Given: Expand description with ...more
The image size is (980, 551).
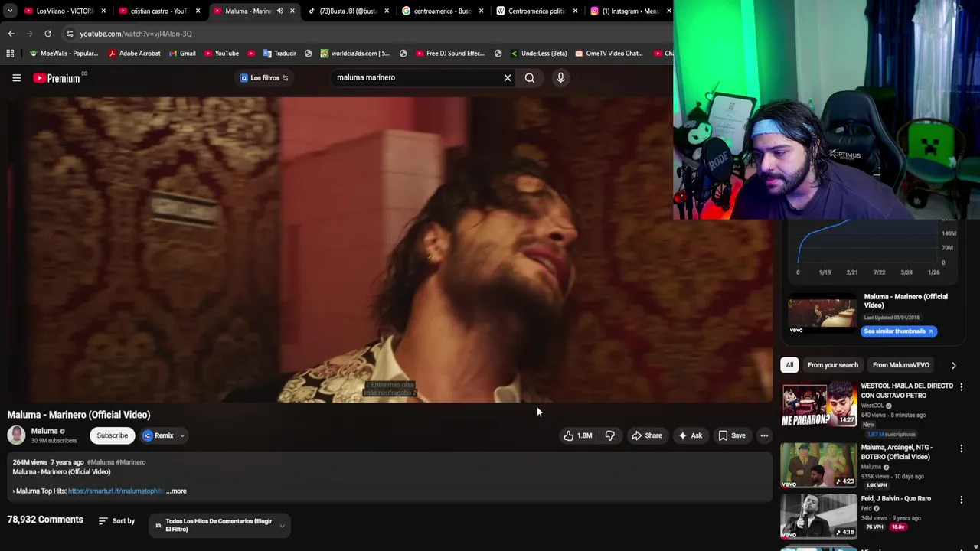Looking at the screenshot, I should coord(176,491).
